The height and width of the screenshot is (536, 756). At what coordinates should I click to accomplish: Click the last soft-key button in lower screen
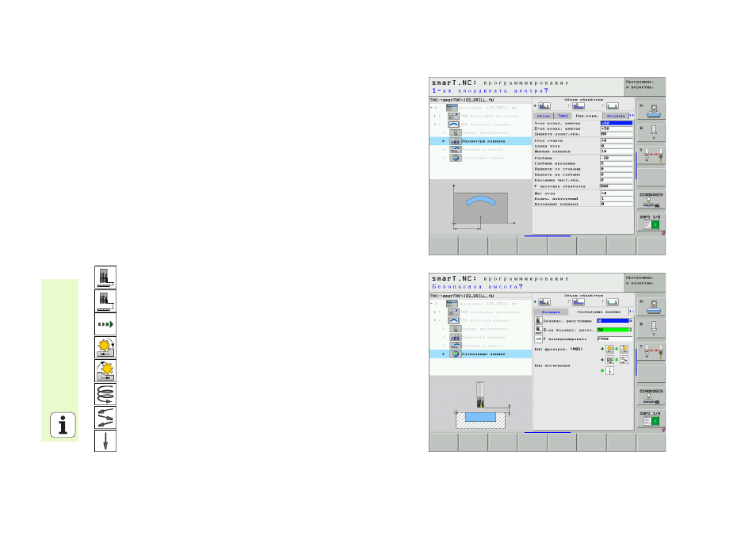(651, 442)
